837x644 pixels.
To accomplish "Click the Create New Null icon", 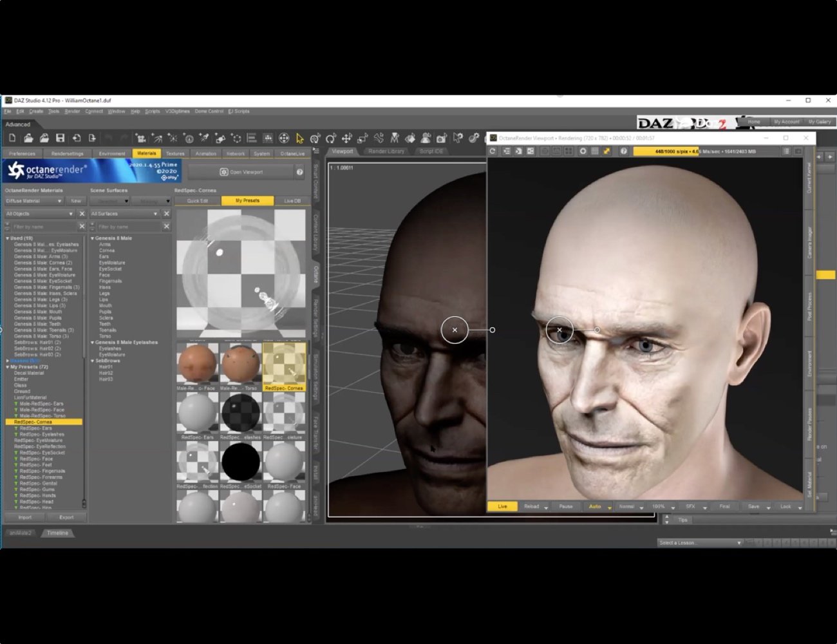I will (236, 138).
